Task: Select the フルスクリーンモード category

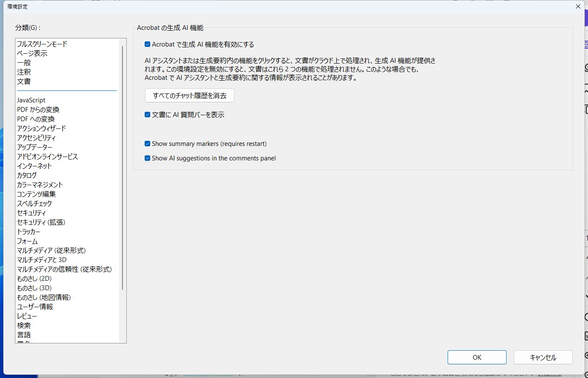Action: (42, 44)
